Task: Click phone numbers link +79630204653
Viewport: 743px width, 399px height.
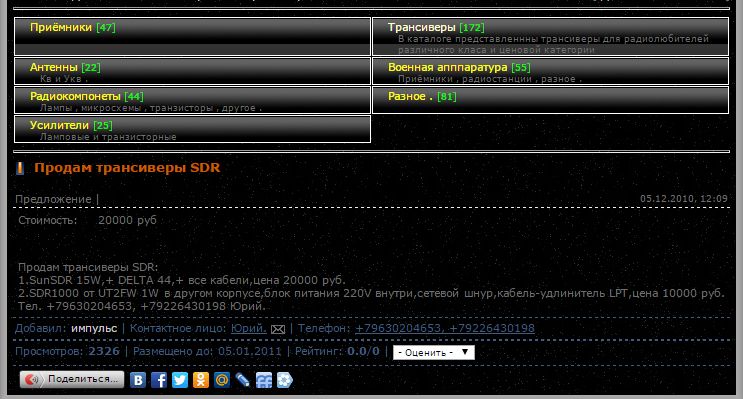Action: coord(445,328)
